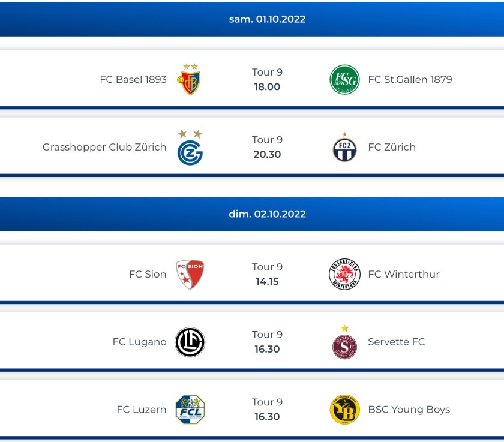The height and width of the screenshot is (442, 504).
Task: Select the Grasshopper Club Zürich logo
Action: coord(190,149)
